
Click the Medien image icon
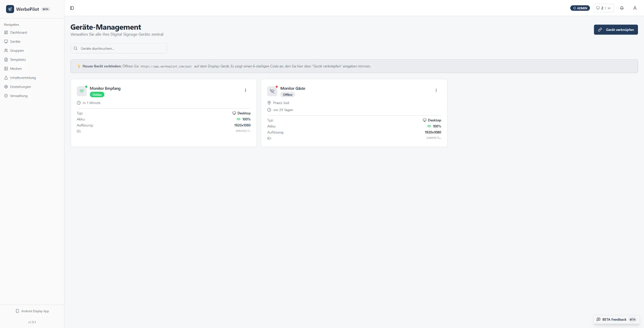coord(6,69)
